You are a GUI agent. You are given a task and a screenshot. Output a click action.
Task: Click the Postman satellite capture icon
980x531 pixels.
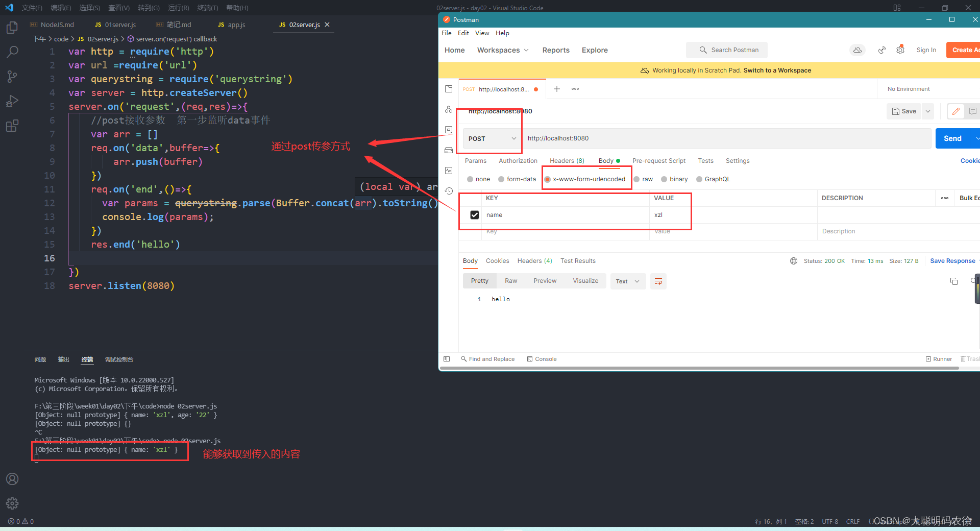pos(881,50)
